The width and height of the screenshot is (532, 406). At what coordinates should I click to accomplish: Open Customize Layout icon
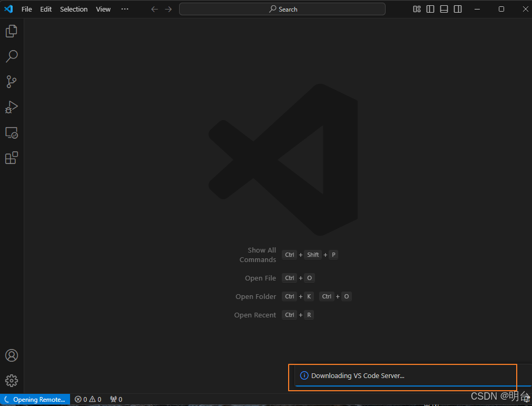pos(417,9)
